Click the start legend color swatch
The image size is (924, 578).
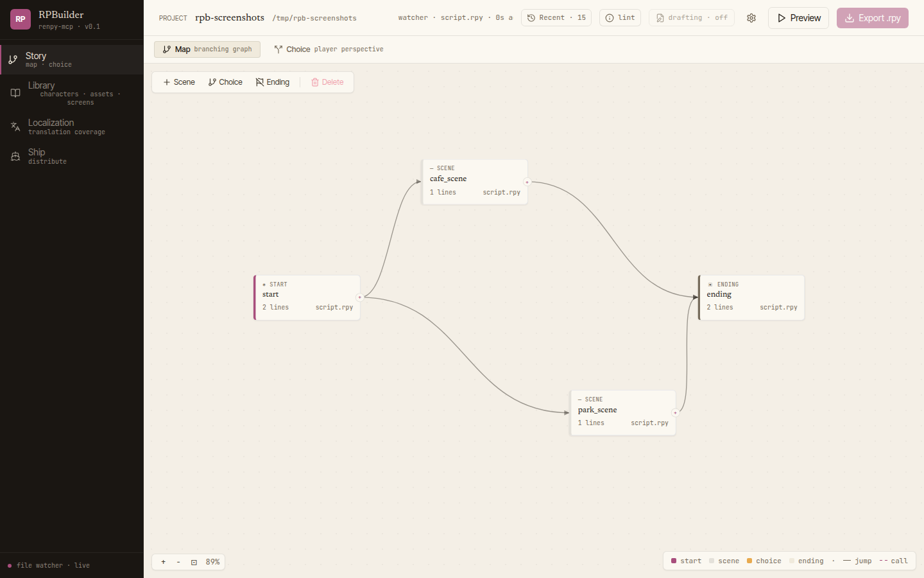tap(674, 561)
